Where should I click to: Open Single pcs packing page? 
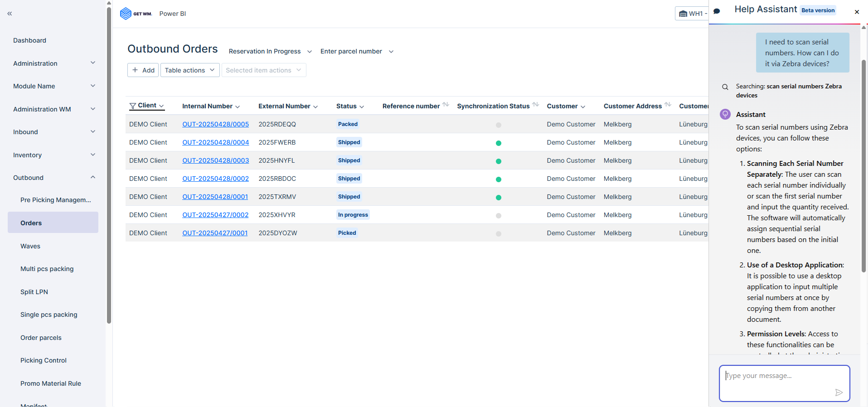coord(48,315)
